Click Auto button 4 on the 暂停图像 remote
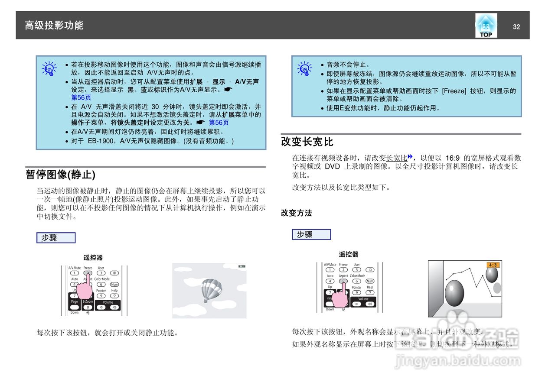The width and height of the screenshot is (555, 392). (x=75, y=285)
